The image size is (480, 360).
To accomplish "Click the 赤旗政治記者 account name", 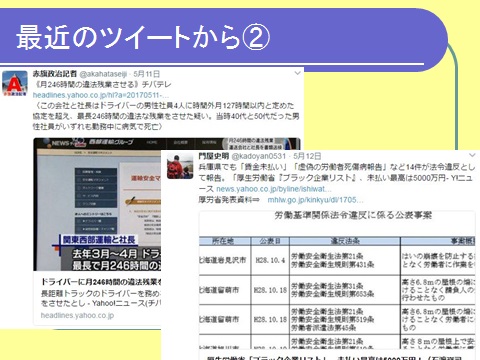I will pos(55,74).
